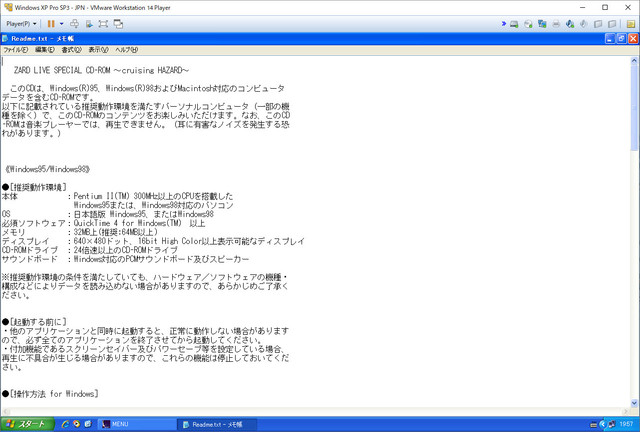The width and height of the screenshot is (640, 432).
Task: Launch the media player quick launch icon
Action: [76, 424]
